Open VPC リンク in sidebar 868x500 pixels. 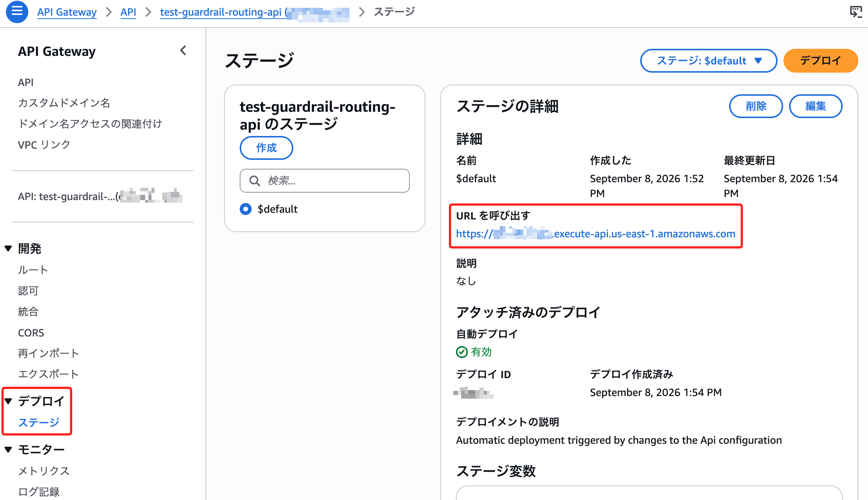tap(44, 145)
